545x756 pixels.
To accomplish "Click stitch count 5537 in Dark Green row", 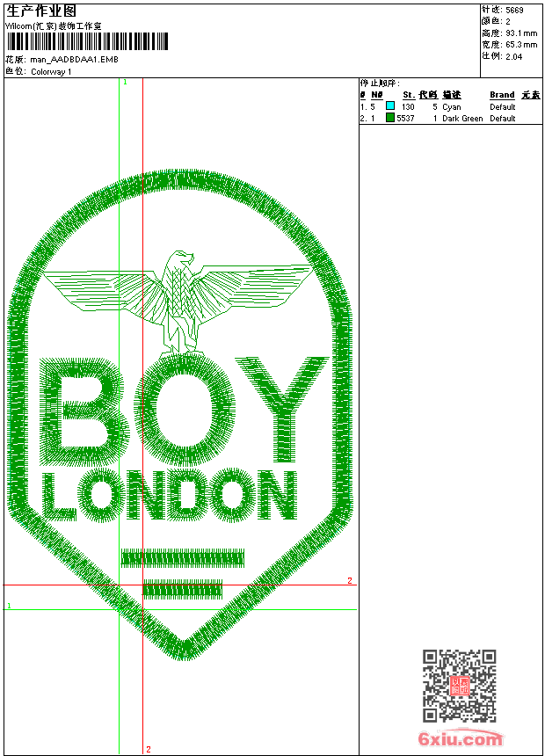I will coord(405,119).
